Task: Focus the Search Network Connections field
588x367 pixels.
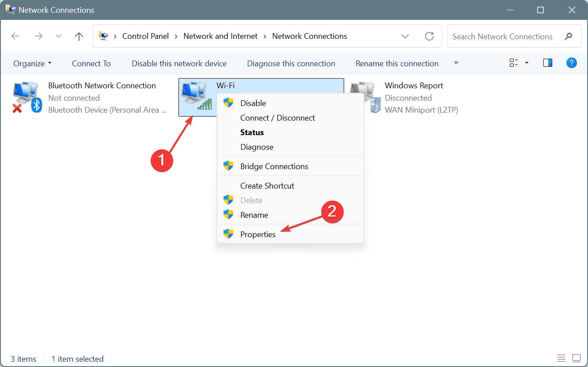Action: tap(514, 36)
